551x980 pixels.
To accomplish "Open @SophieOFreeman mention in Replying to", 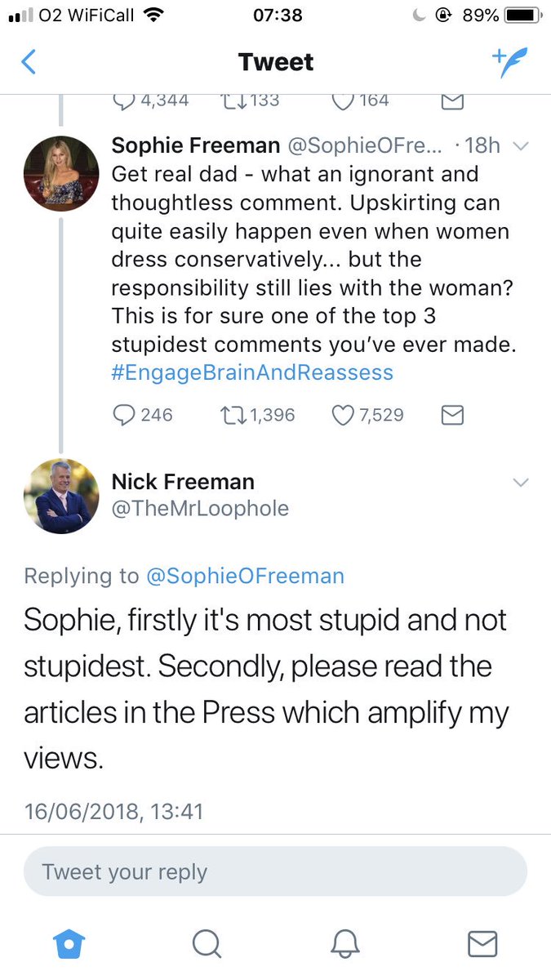I will tap(245, 576).
